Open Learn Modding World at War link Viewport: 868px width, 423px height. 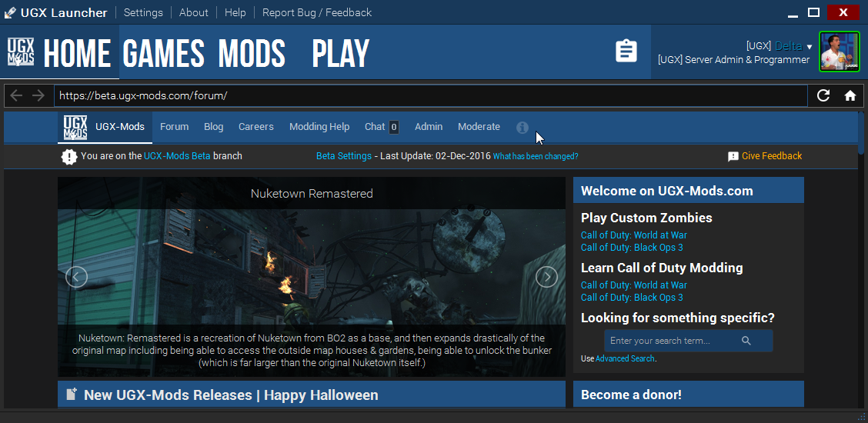634,285
